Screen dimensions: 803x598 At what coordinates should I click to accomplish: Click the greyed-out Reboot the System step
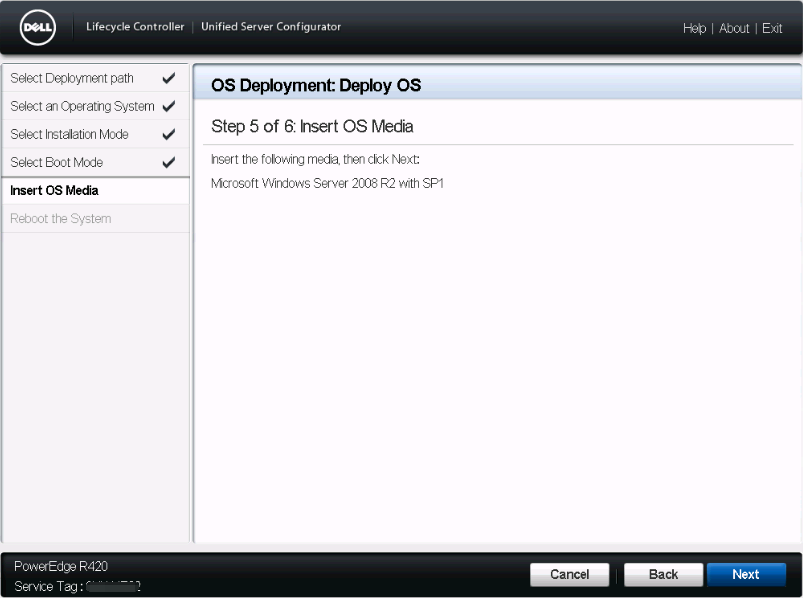[x=60, y=218]
